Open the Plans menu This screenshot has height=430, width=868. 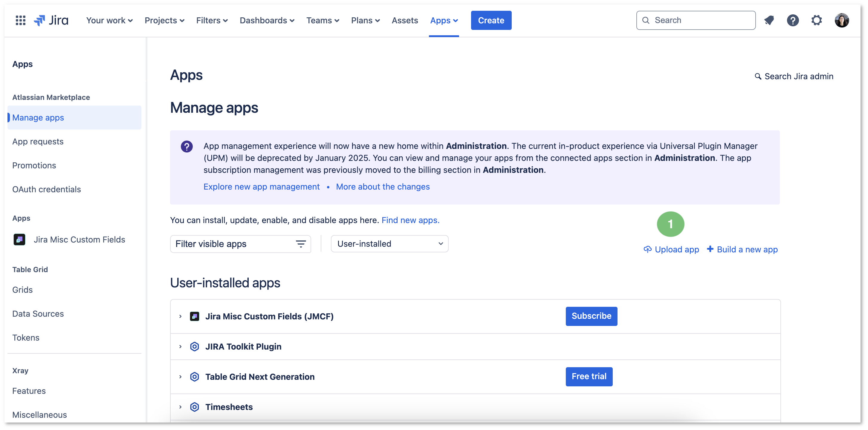point(365,20)
